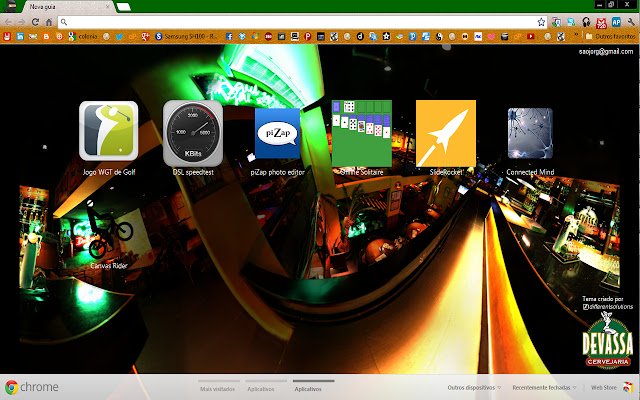Image resolution: width=640 pixels, height=400 pixels.
Task: Click the browser forward arrow
Action: tap(22, 22)
